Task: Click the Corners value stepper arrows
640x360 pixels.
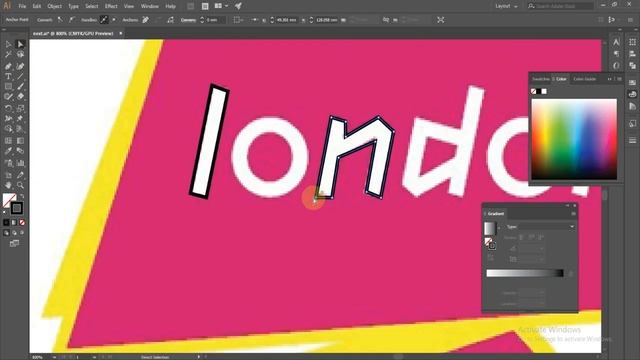Action: click(x=202, y=20)
